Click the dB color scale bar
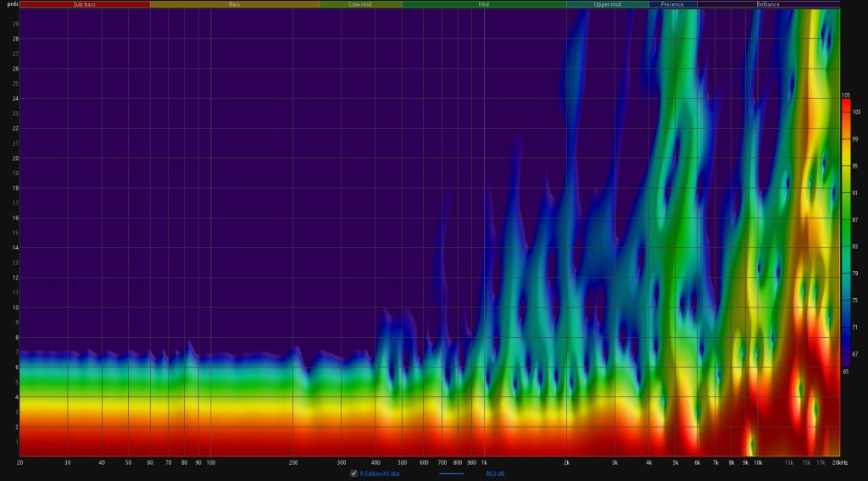This screenshot has height=481, width=868. click(846, 233)
